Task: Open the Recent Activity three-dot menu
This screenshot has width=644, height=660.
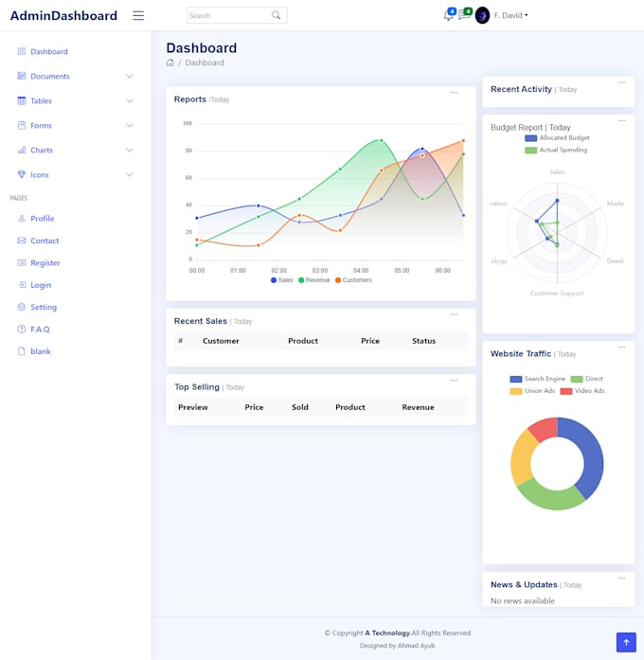Action: click(x=621, y=82)
